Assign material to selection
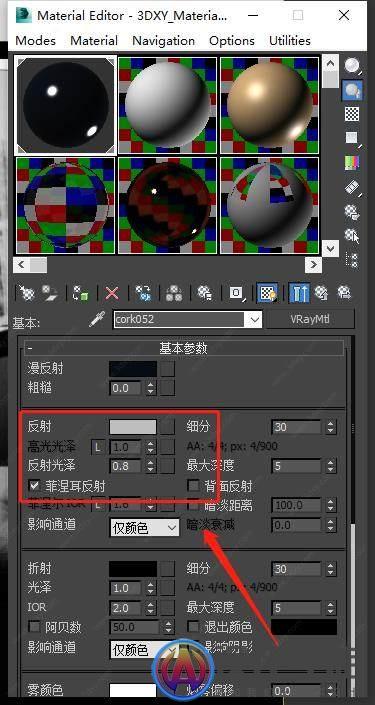The width and height of the screenshot is (375, 705). [81, 294]
